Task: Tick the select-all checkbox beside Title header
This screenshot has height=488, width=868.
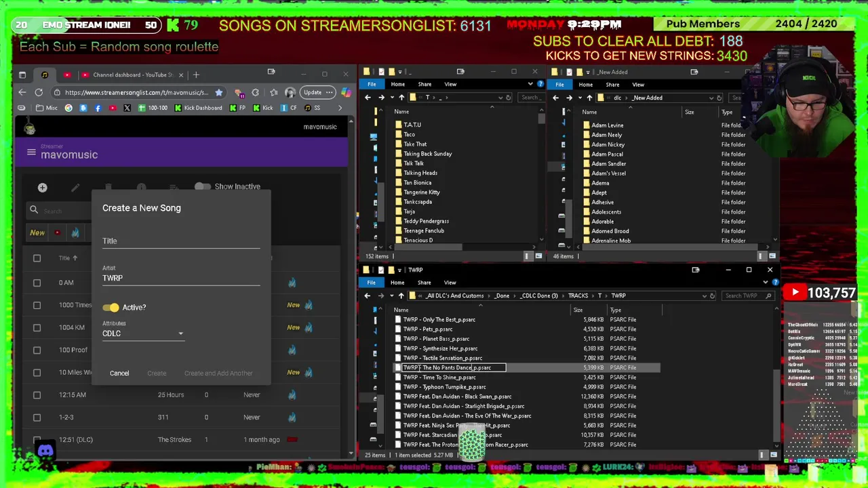Action: point(37,258)
